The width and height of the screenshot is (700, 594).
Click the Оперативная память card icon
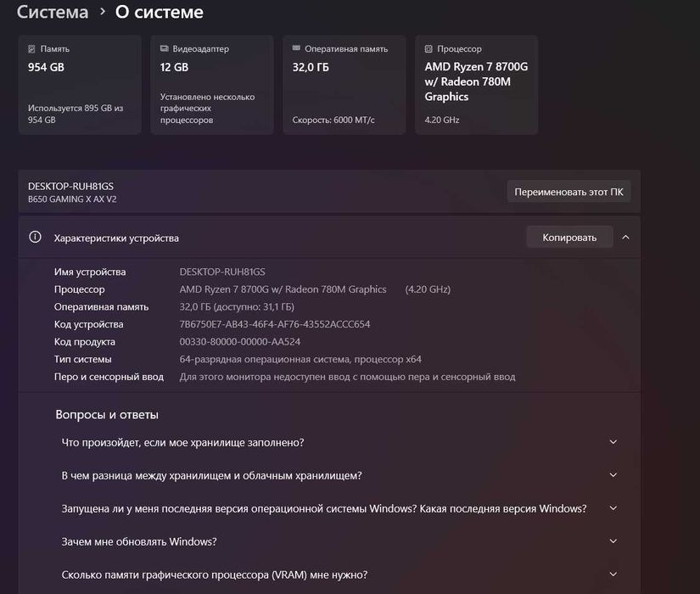click(x=297, y=49)
